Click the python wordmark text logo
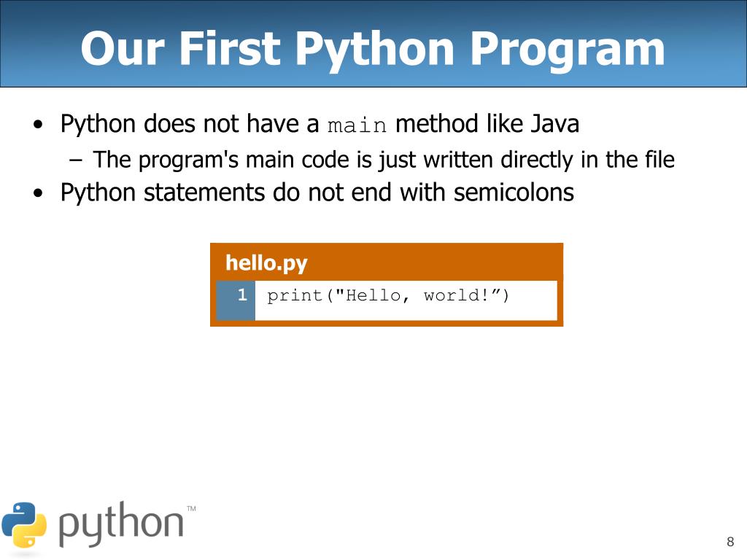This screenshot has height=560, width=747. click(121, 524)
